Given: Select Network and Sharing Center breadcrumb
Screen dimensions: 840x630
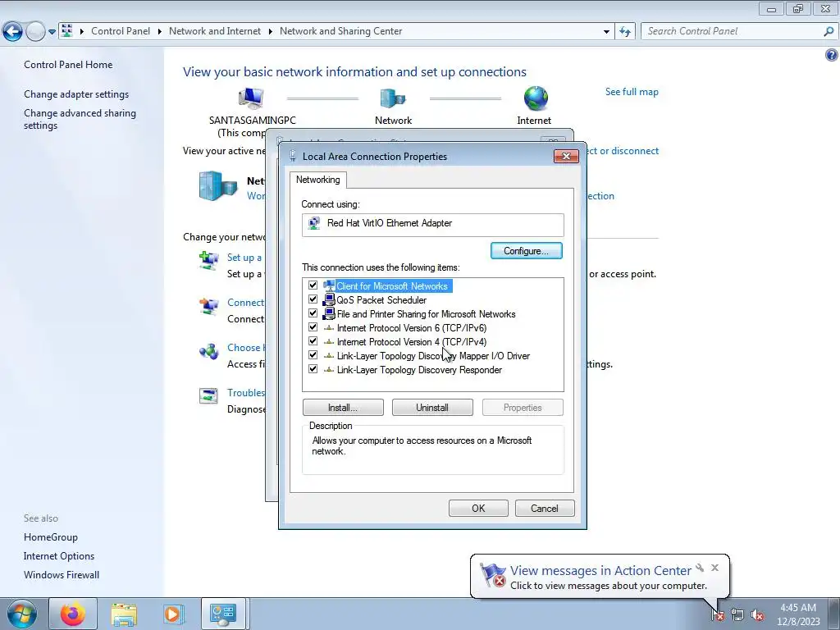Looking at the screenshot, I should click(x=340, y=31).
